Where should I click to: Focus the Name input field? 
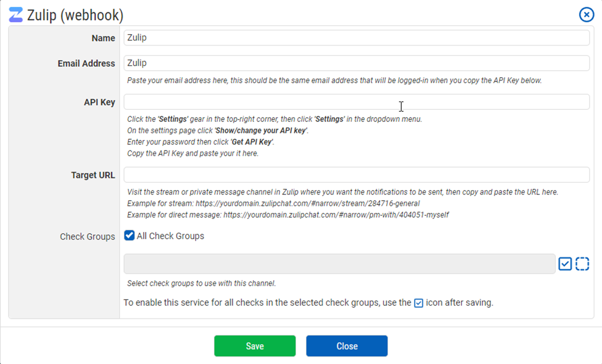(x=356, y=38)
